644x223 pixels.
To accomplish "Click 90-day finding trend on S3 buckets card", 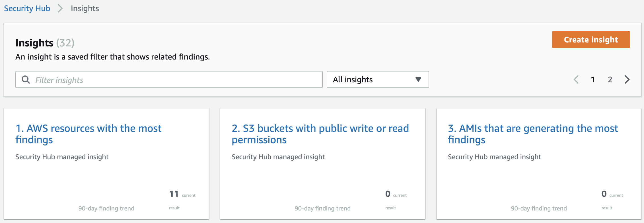I will (x=322, y=208).
